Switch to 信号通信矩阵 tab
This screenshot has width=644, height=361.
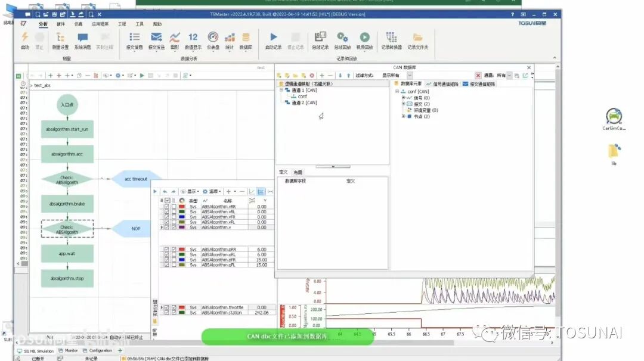tap(442, 84)
